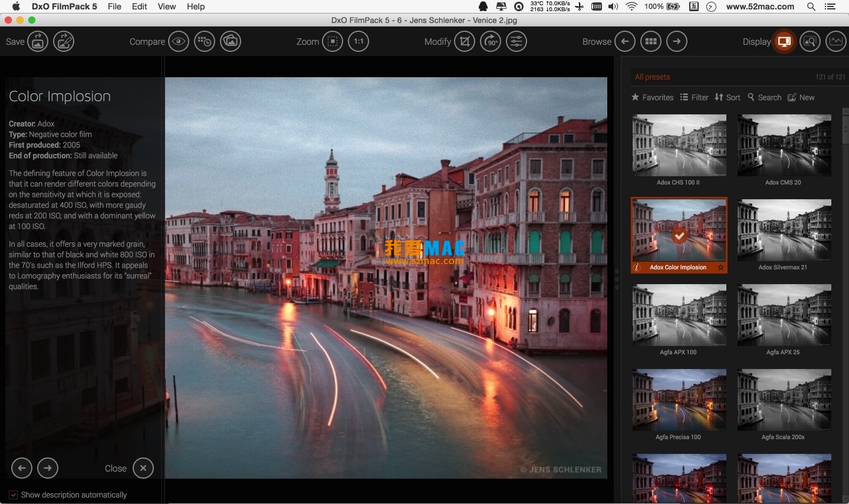The width and height of the screenshot is (849, 504).
Task: Open the image browser grid icon
Action: coord(651,41)
